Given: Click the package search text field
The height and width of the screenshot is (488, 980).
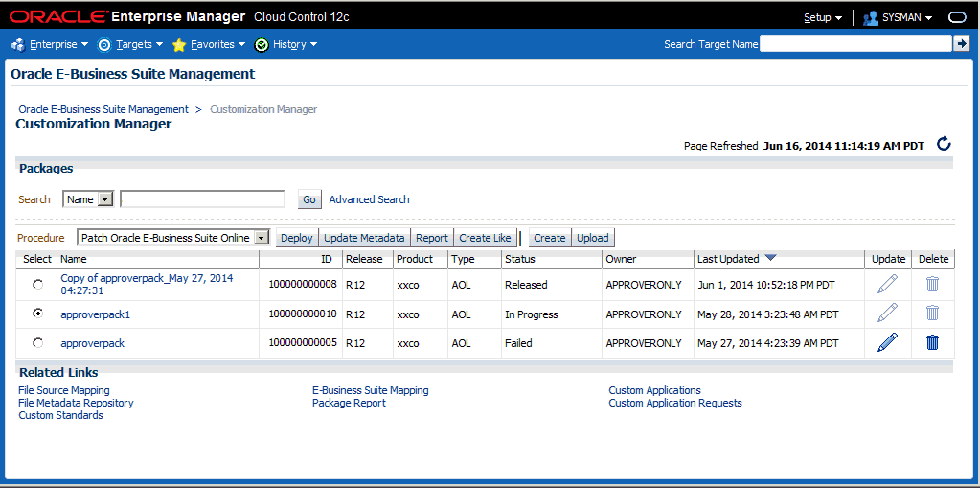Looking at the screenshot, I should pyautogui.click(x=202, y=199).
